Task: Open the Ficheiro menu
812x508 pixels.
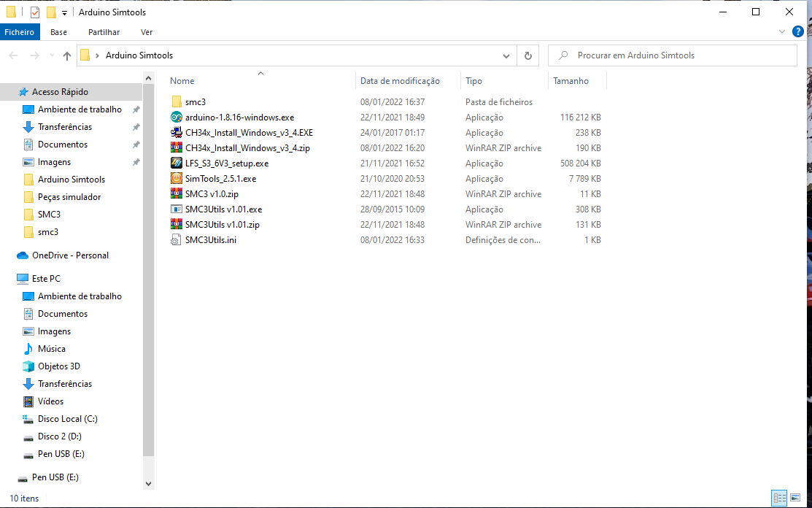Action: pos(19,32)
